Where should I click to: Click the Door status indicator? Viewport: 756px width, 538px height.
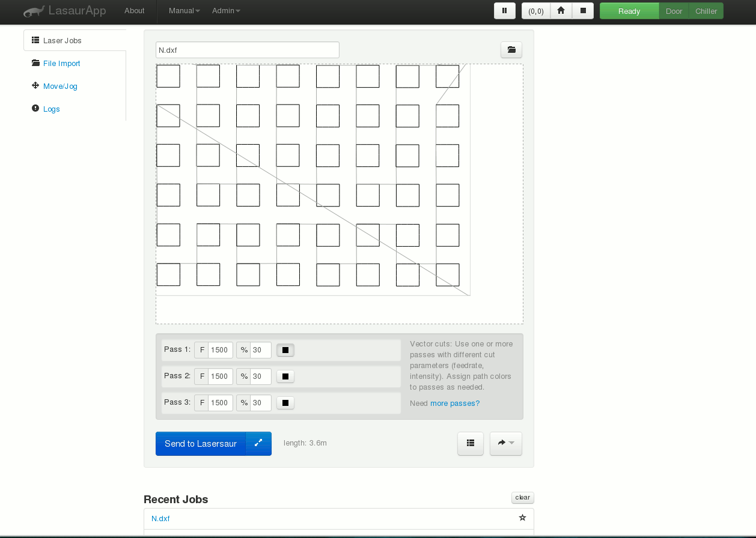pyautogui.click(x=674, y=11)
